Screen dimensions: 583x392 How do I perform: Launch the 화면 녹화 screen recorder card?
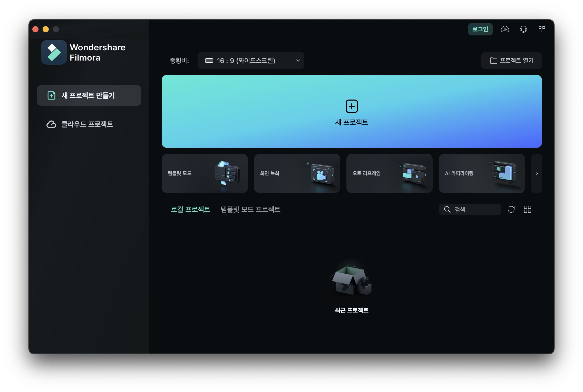297,173
